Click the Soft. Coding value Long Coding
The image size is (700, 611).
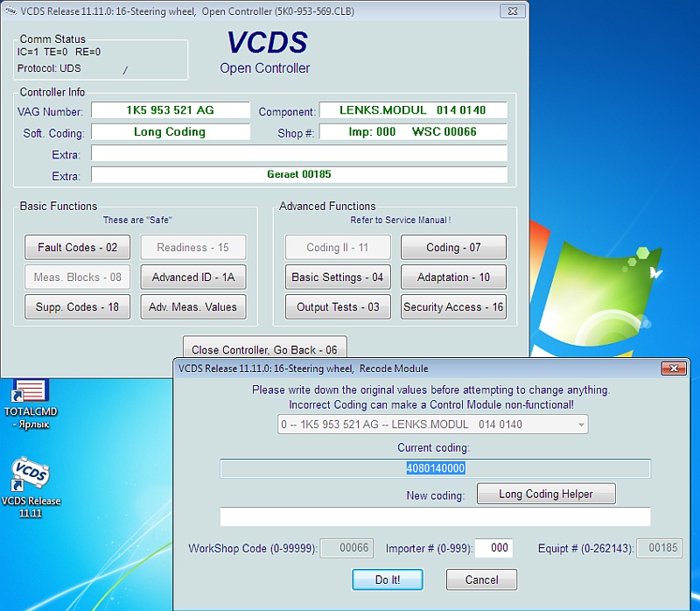170,132
